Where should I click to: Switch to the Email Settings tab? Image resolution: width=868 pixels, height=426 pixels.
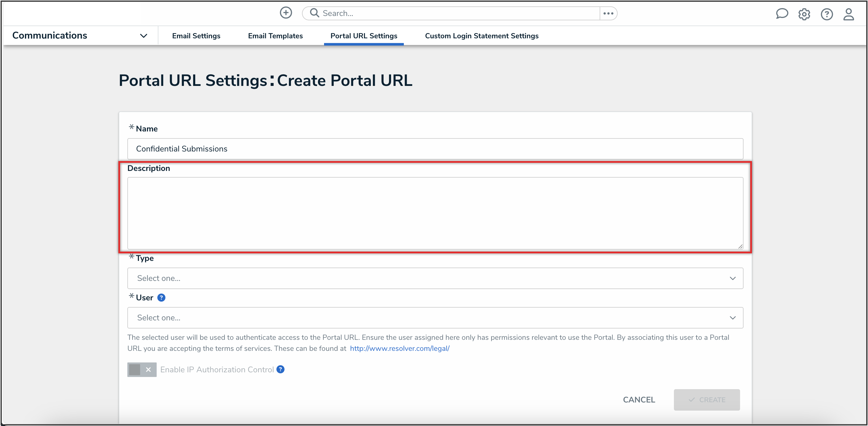(x=196, y=36)
